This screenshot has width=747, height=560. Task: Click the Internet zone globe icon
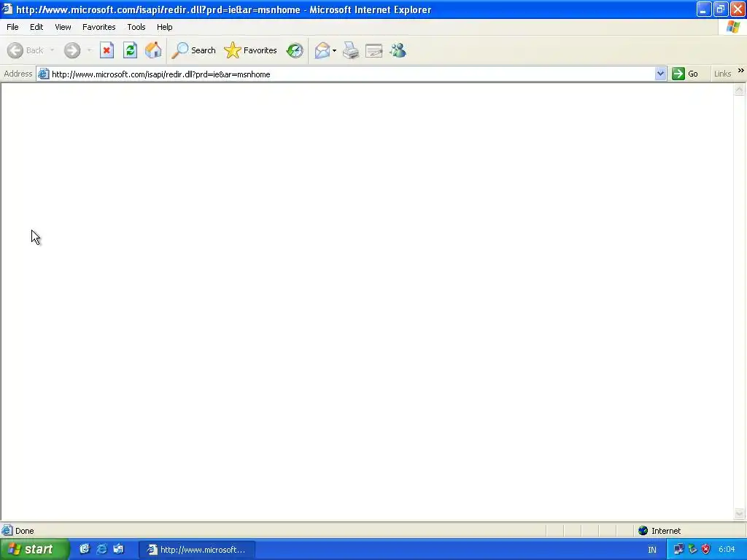[643, 531]
